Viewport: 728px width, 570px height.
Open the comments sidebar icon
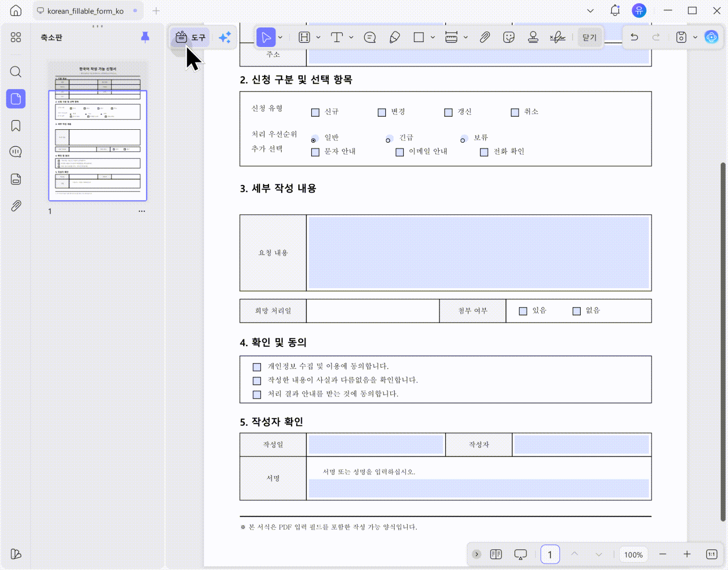16,152
